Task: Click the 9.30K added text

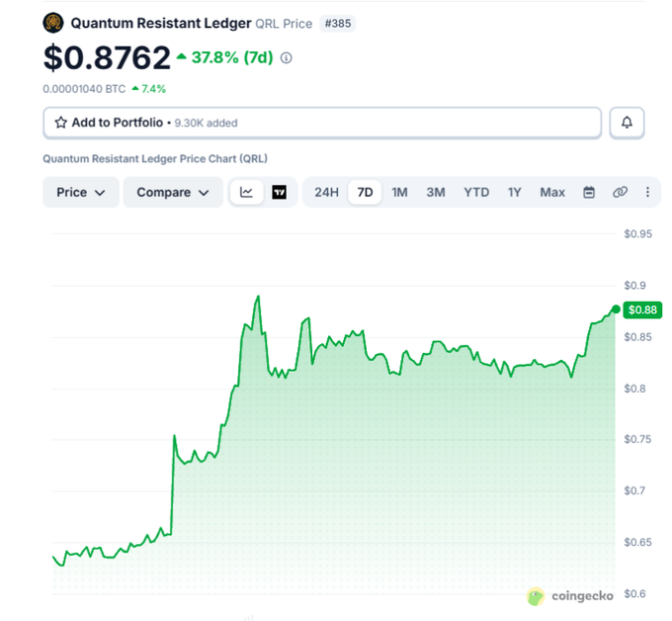Action: tap(206, 123)
